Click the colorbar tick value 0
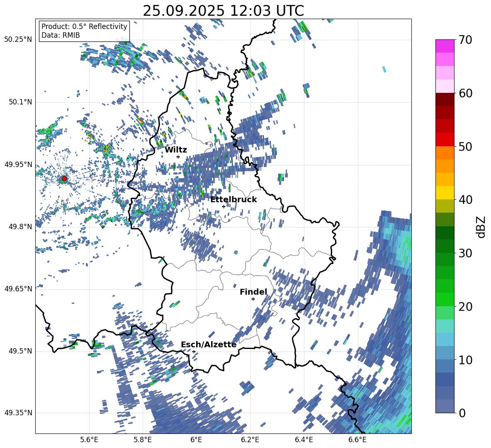This screenshot has height=448, width=491. point(462,413)
